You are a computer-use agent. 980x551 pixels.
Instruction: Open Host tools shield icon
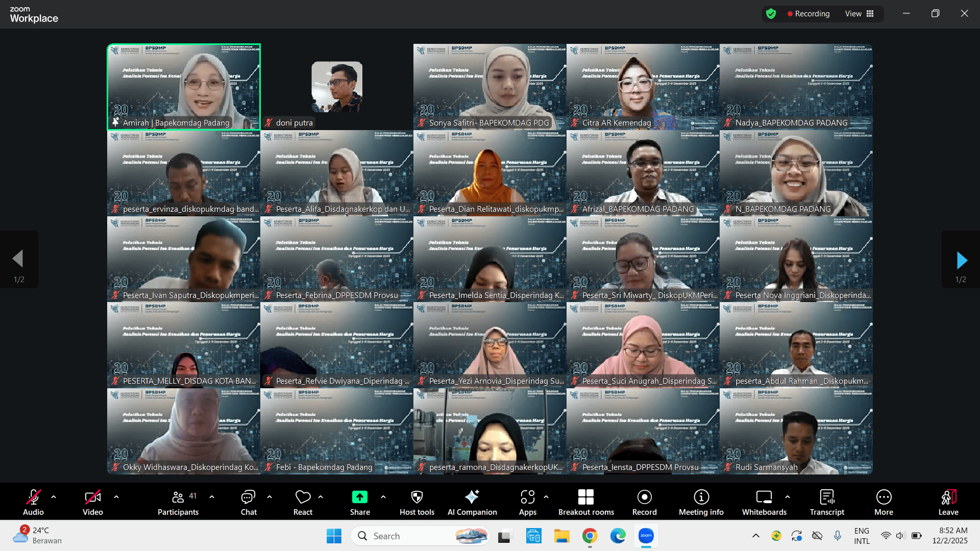[416, 497]
